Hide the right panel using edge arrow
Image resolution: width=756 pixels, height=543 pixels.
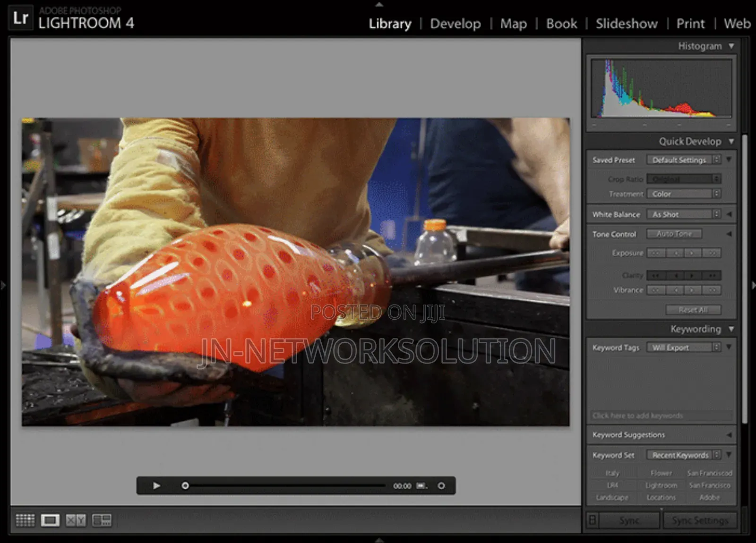(753, 285)
